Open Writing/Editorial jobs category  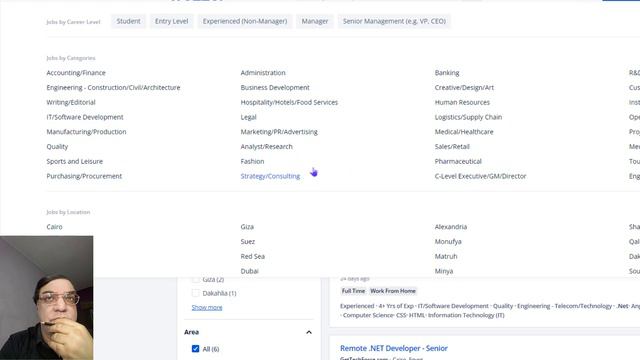click(x=71, y=102)
